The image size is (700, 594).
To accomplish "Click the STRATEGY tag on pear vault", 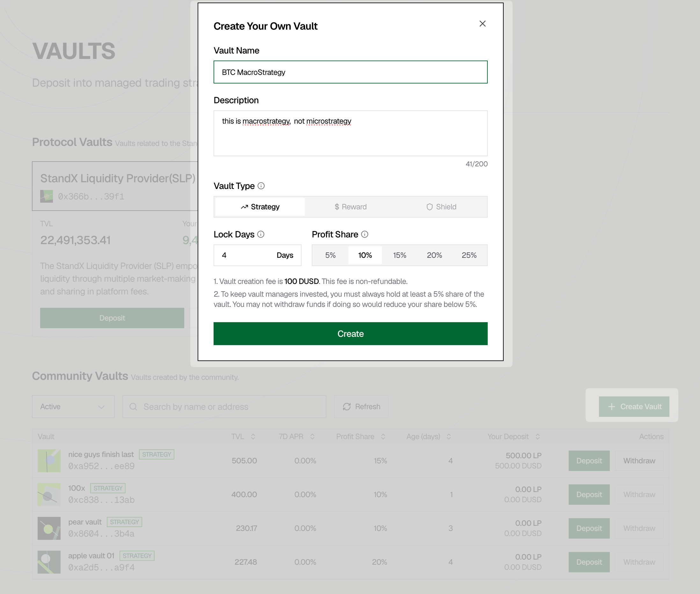I will tap(124, 522).
